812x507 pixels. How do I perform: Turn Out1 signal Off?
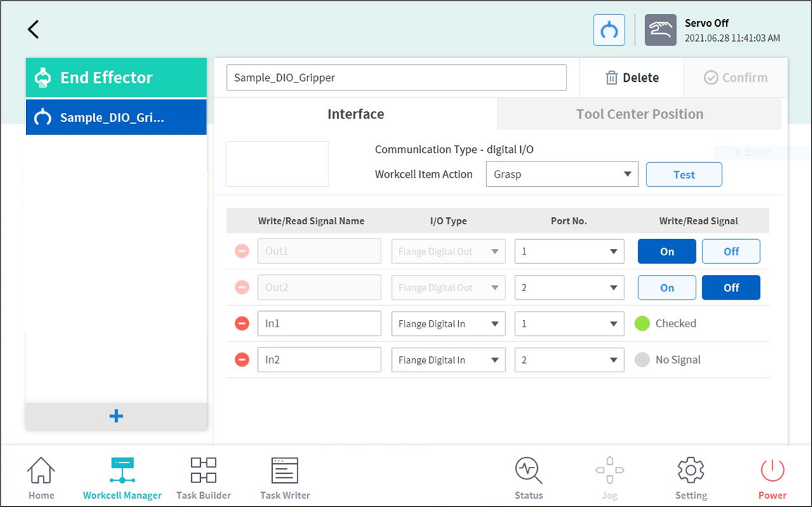(731, 252)
